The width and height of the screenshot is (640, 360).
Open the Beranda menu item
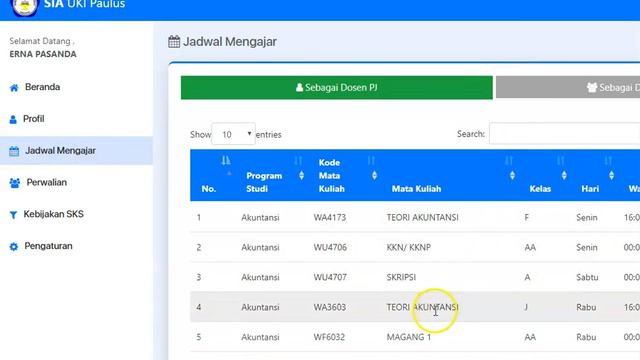tap(42, 87)
